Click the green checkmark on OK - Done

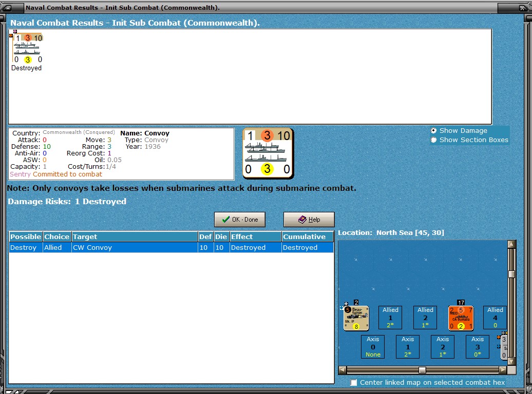tap(225, 220)
